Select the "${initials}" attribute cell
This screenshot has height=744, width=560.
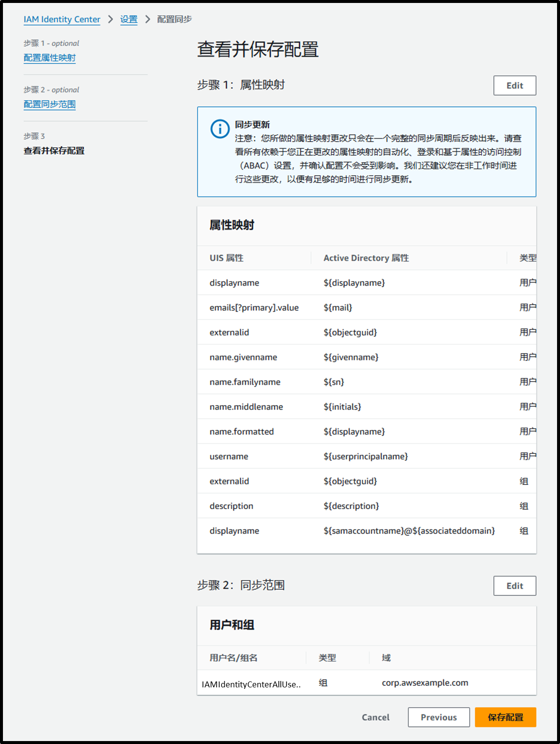coord(342,407)
